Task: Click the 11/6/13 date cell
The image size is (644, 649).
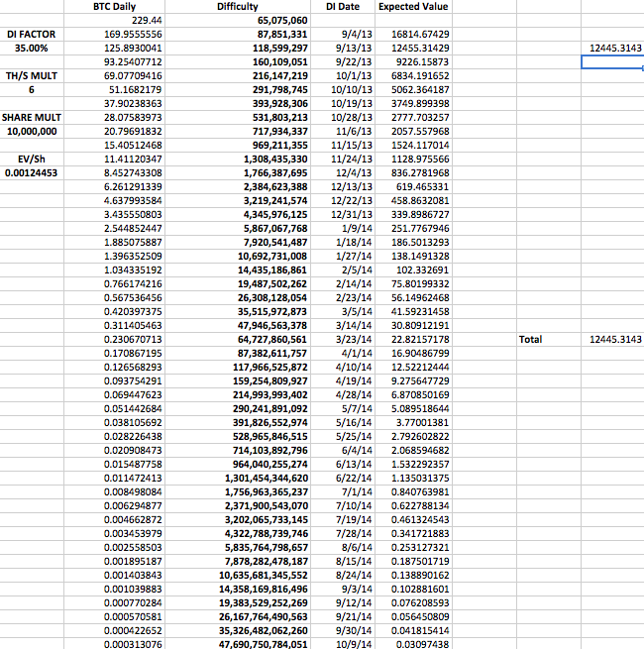Action: 343,131
